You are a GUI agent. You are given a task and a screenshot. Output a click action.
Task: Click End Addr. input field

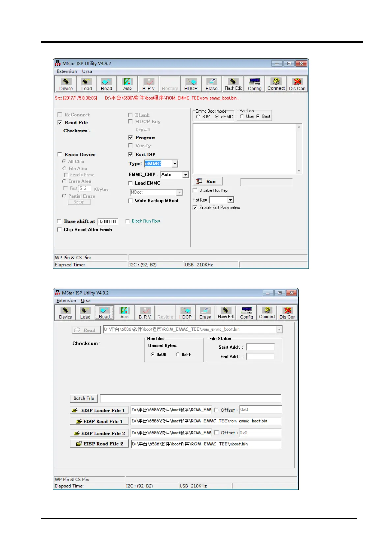point(260,356)
